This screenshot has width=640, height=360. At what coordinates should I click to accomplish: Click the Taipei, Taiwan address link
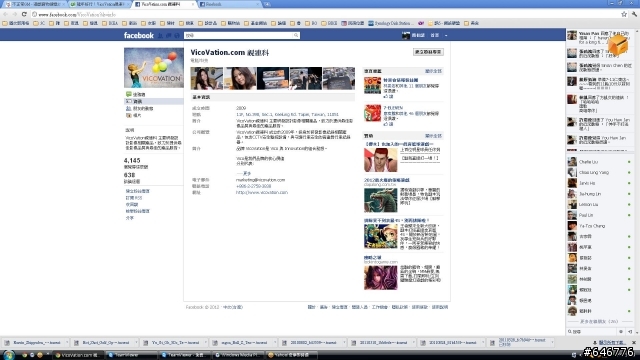pos(287,115)
